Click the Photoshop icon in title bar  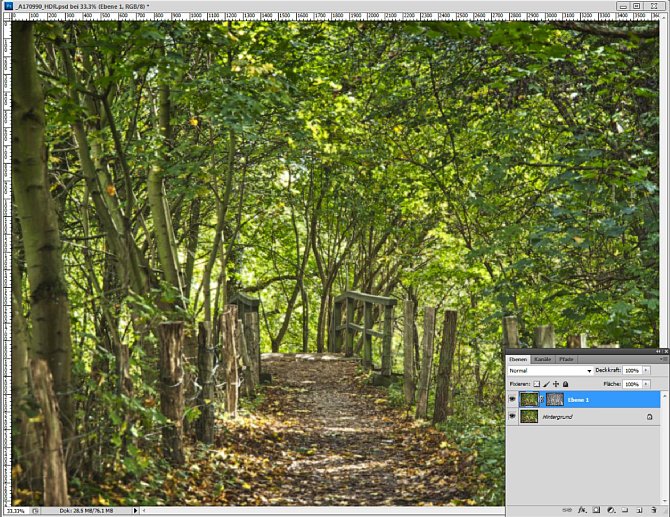(x=9, y=6)
